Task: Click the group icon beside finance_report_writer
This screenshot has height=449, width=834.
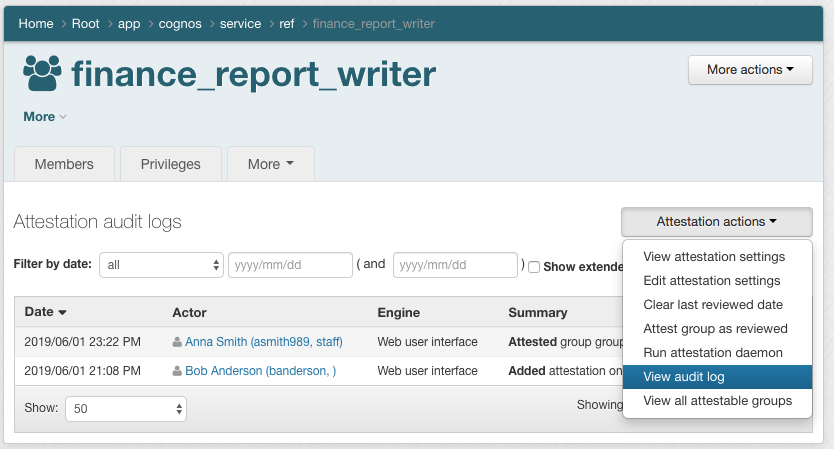Action: point(41,74)
